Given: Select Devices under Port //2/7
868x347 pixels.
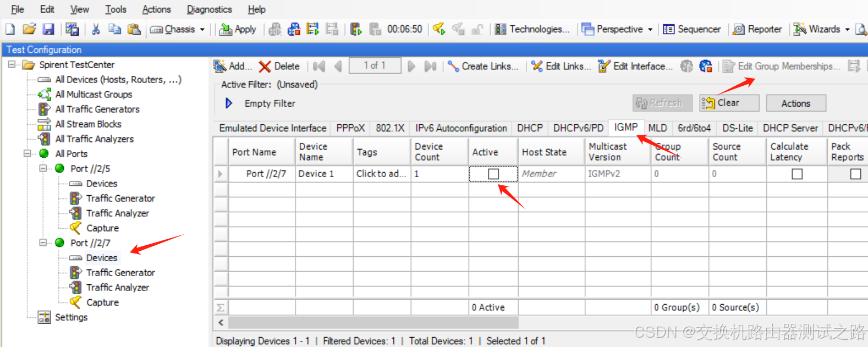Looking at the screenshot, I should [x=101, y=257].
